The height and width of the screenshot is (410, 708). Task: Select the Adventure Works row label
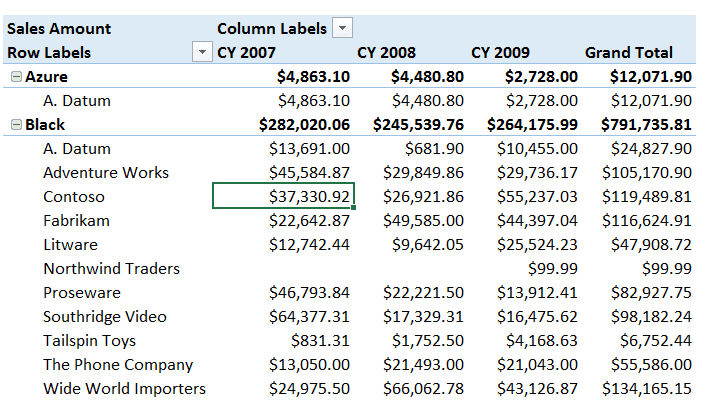pos(106,173)
